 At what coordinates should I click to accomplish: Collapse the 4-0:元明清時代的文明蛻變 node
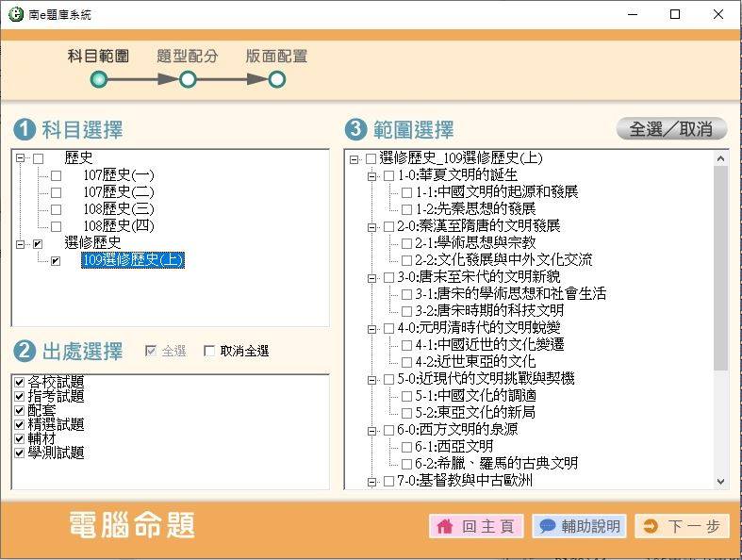[372, 329]
